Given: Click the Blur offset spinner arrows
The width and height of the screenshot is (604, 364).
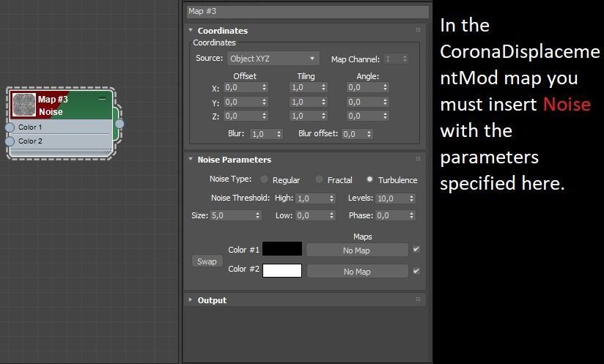Looking at the screenshot, I should click(x=369, y=134).
